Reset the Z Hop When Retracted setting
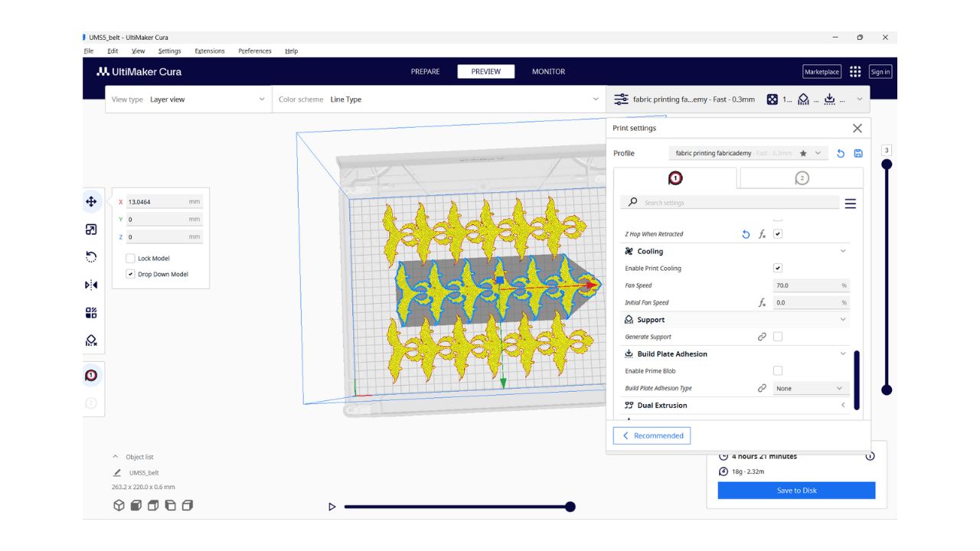This screenshot has height=551, width=980. [746, 234]
